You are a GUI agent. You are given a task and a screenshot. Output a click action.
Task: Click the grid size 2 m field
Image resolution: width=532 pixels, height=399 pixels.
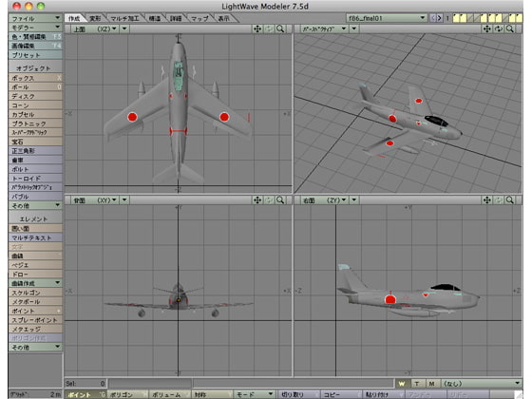click(x=35, y=394)
